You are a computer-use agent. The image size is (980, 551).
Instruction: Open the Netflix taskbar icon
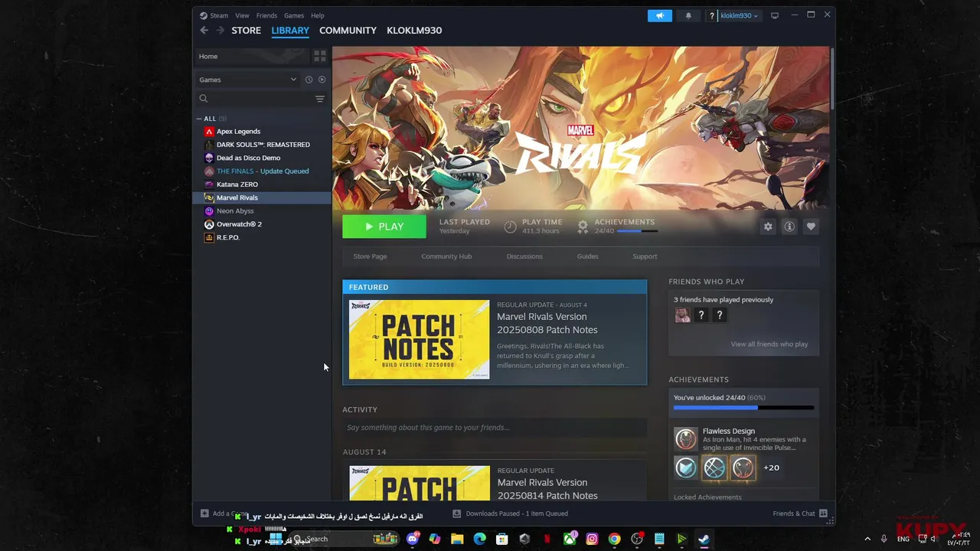click(547, 539)
